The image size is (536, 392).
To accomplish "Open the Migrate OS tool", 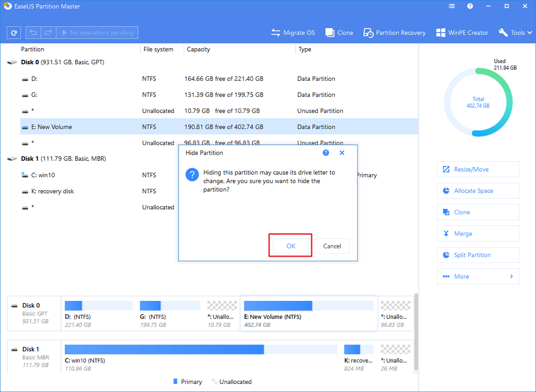I will 293,33.
